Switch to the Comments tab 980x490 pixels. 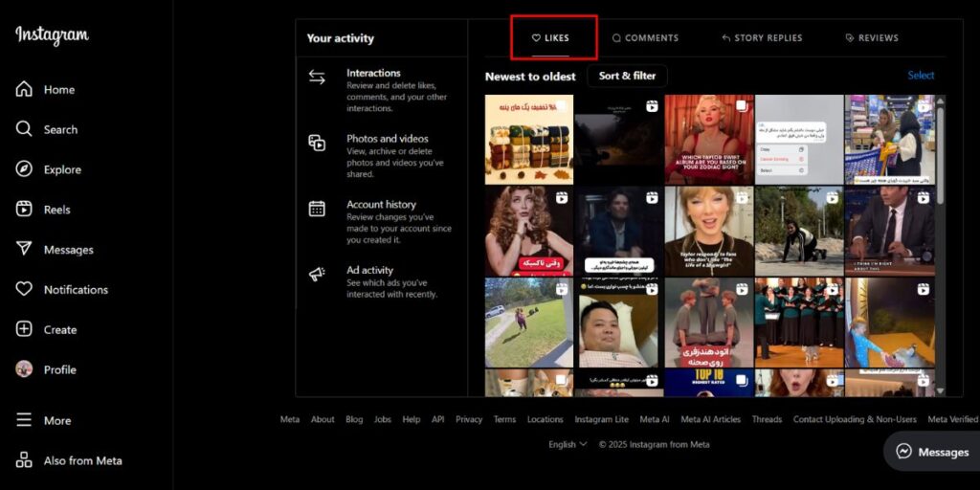click(645, 38)
